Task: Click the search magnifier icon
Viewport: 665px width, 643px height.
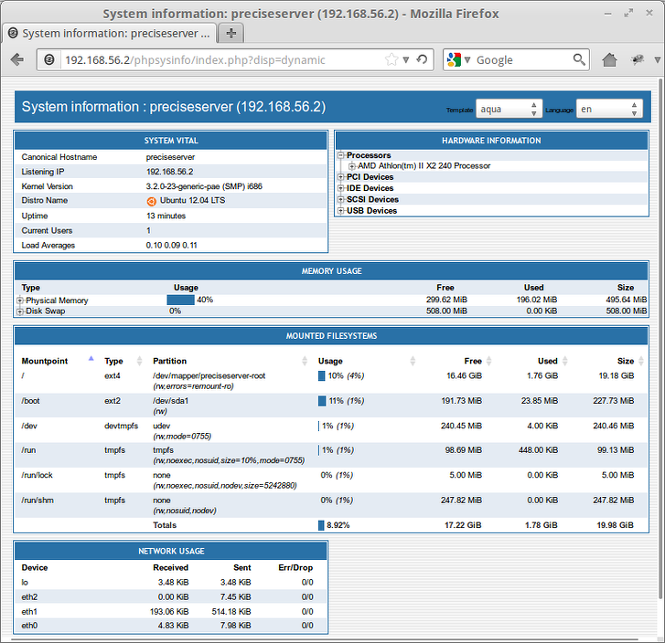Action: pyautogui.click(x=579, y=59)
